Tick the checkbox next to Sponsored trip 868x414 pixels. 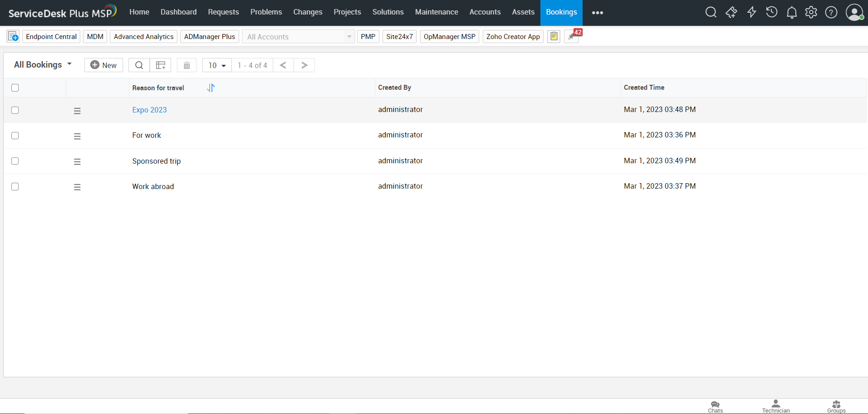[15, 161]
